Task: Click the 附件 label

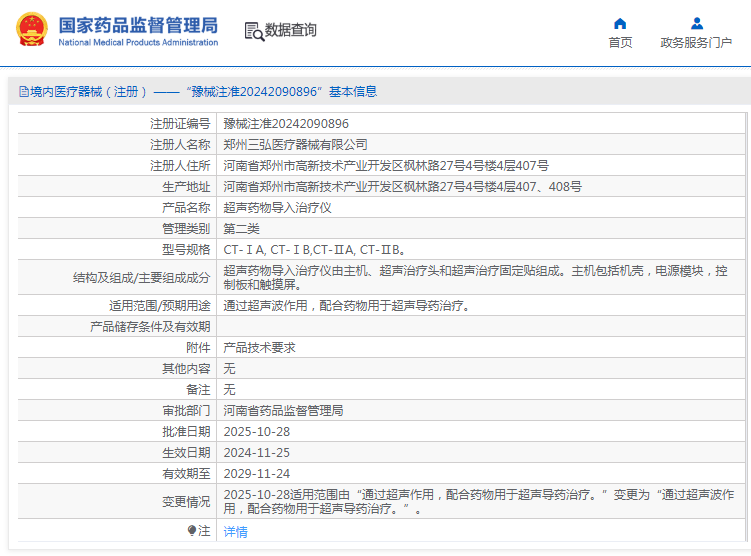Action: click(198, 348)
